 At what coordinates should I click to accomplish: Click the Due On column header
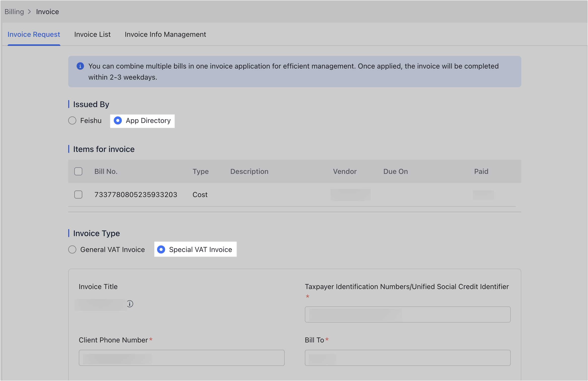[395, 171]
